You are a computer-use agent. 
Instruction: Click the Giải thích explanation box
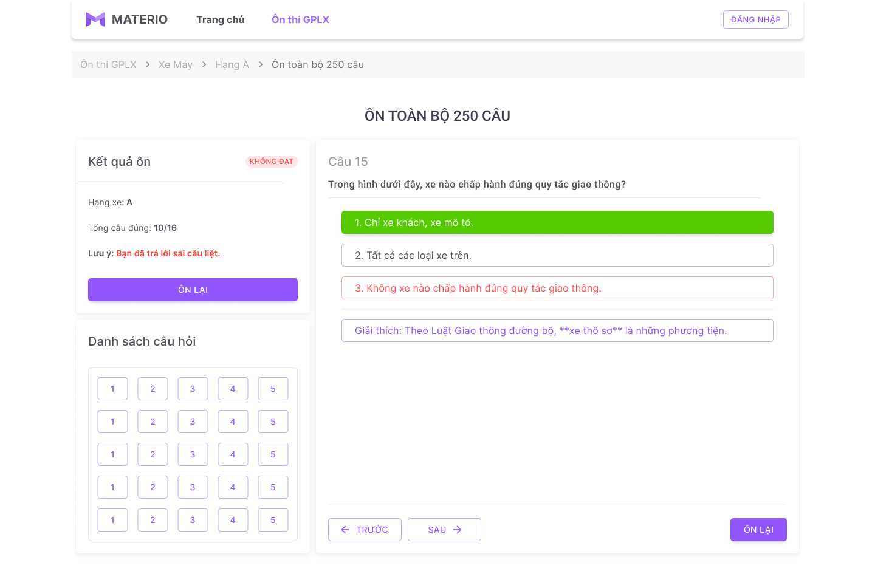557,330
